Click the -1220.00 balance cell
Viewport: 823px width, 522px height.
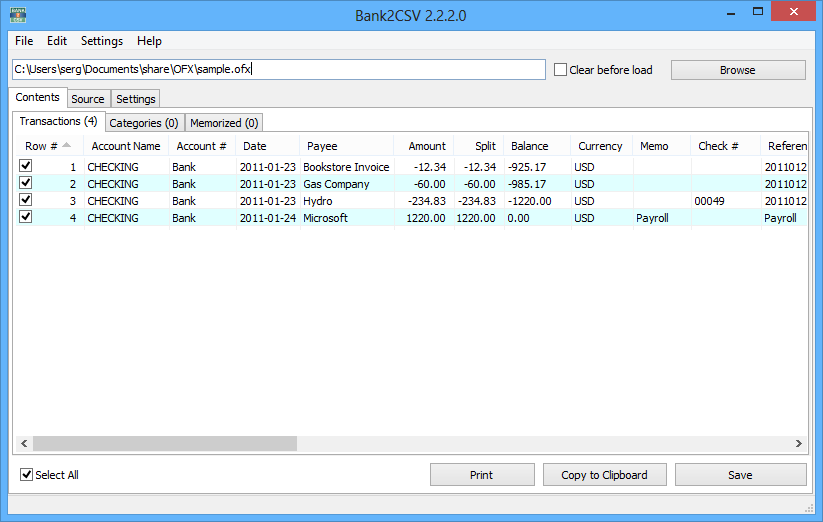(537, 201)
